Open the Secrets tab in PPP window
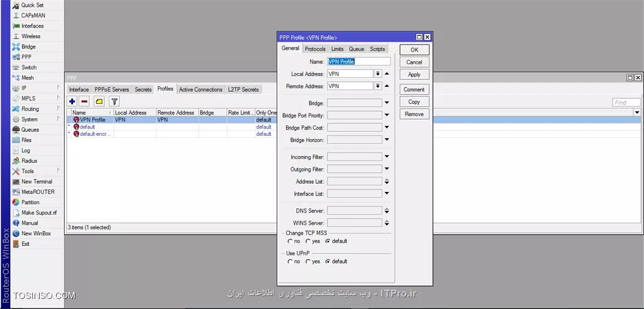The height and width of the screenshot is (309, 644). pos(143,89)
